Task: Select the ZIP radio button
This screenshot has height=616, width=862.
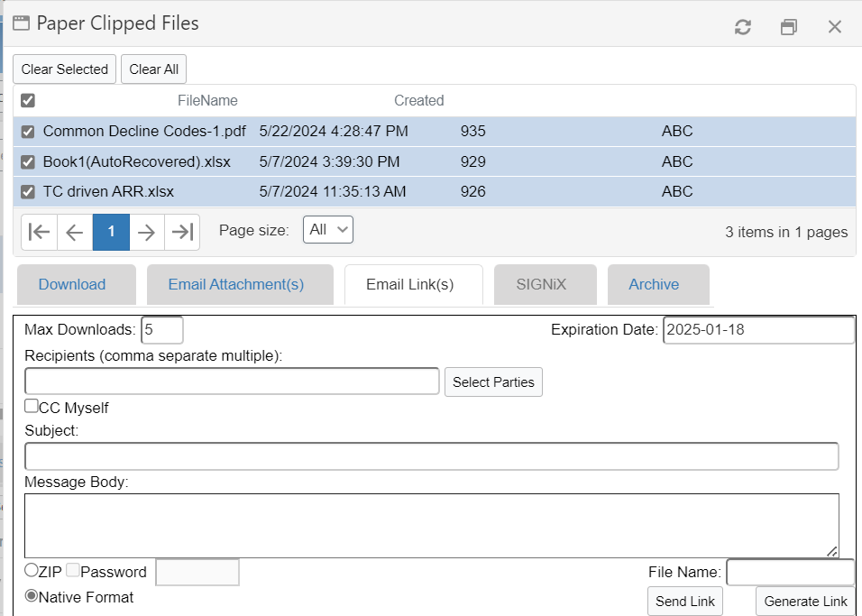Action: [x=32, y=570]
